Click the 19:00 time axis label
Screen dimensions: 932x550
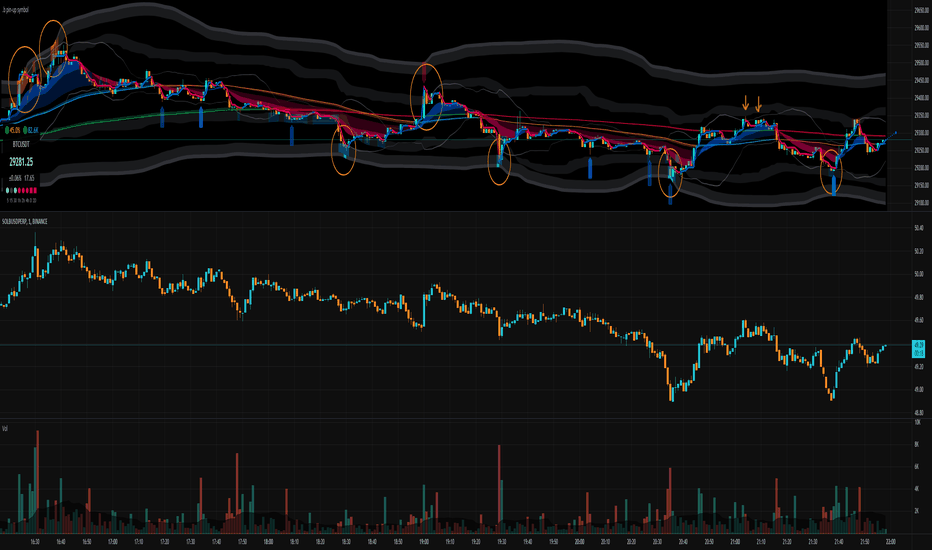(424, 542)
